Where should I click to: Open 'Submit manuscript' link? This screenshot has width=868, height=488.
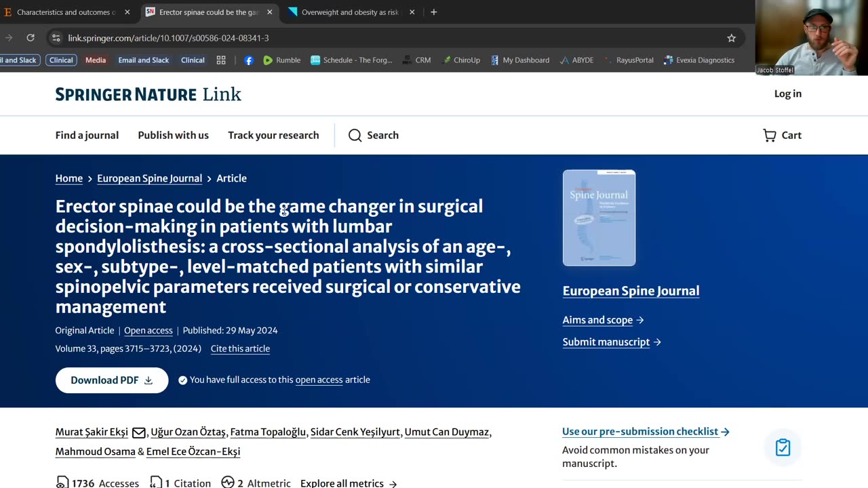click(612, 342)
